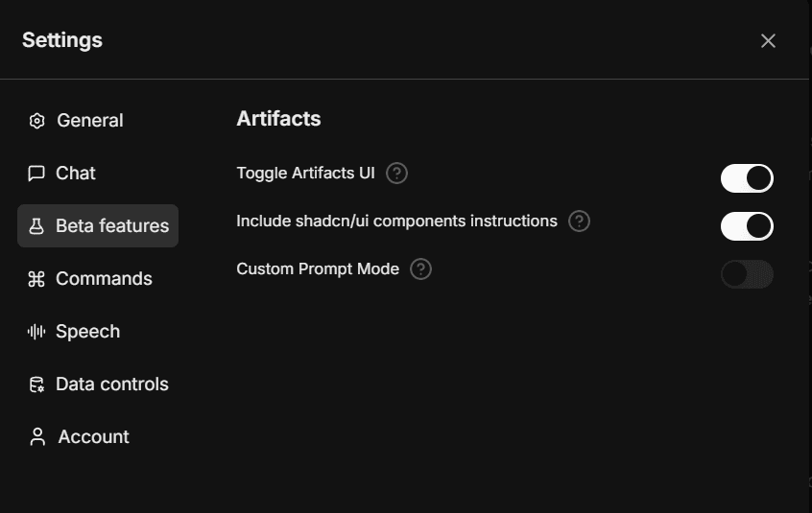Image resolution: width=812 pixels, height=513 pixels.
Task: Show help for shadcn/ui components instructions
Action: click(x=579, y=222)
